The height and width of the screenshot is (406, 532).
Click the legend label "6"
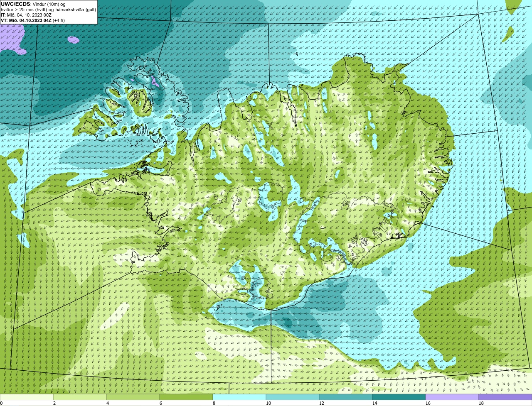[x=161, y=403]
